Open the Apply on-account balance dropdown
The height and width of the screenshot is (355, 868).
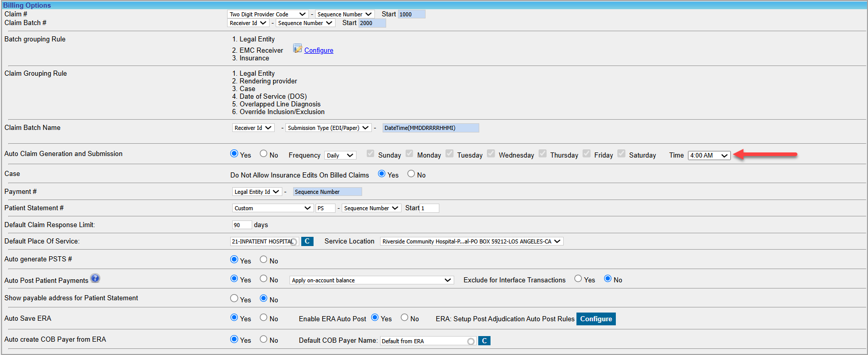point(371,280)
